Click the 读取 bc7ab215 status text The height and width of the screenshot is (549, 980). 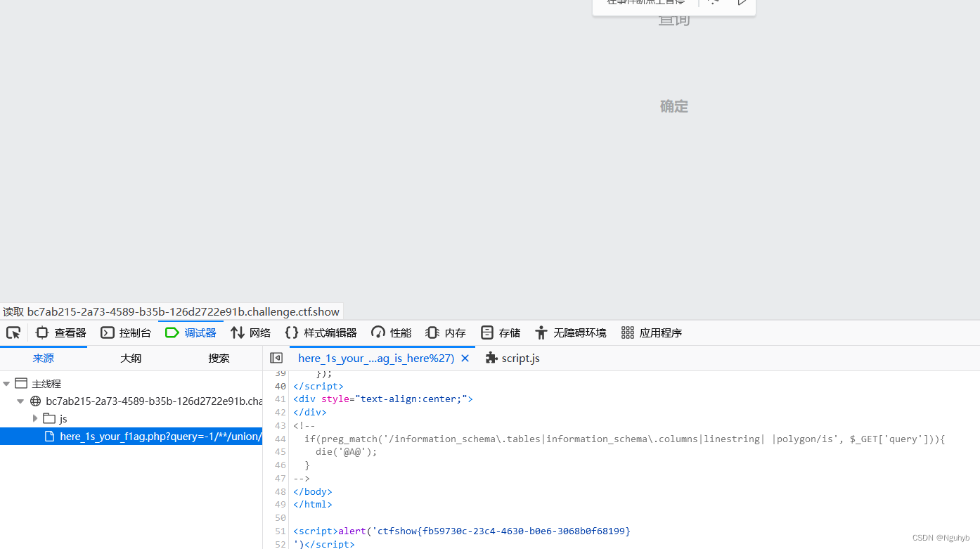pos(171,311)
